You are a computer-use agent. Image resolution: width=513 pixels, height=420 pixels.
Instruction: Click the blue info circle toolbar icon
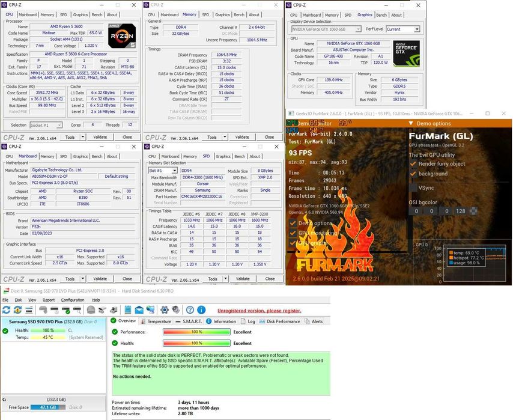tap(201, 309)
